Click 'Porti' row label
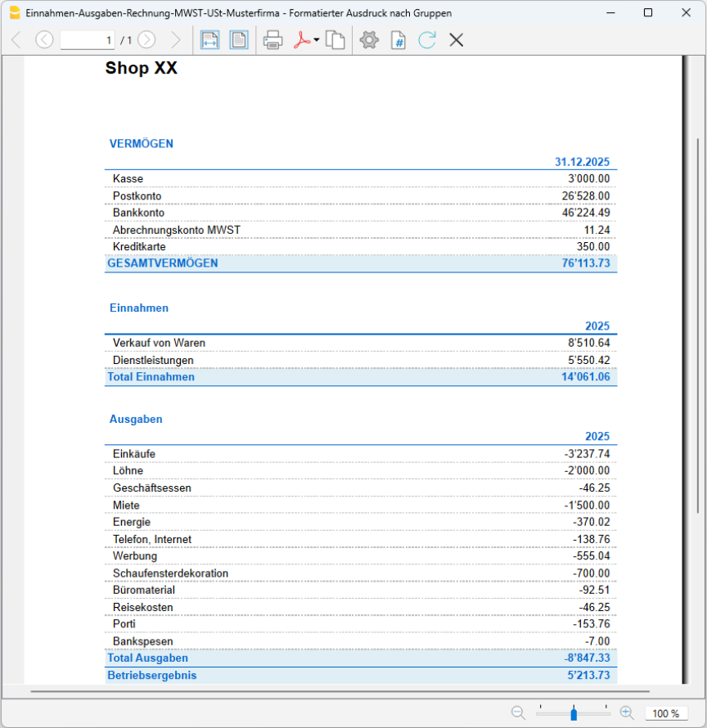The height and width of the screenshot is (728, 707). point(124,624)
